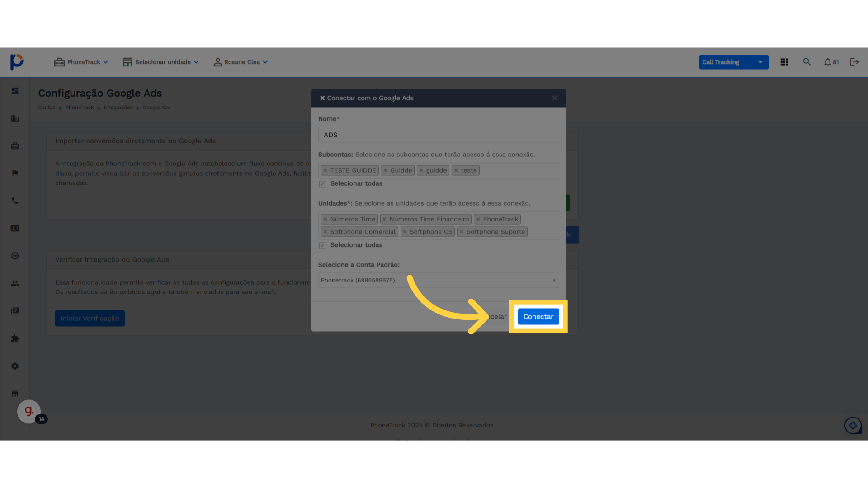Click the PhoneTrack logo in the header
This screenshot has height=488, width=868.
pyautogui.click(x=17, y=62)
